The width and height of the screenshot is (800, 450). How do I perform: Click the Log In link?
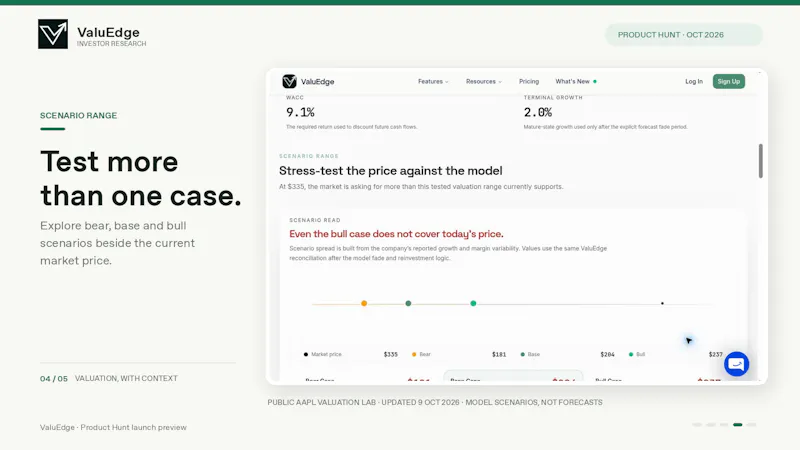point(694,82)
